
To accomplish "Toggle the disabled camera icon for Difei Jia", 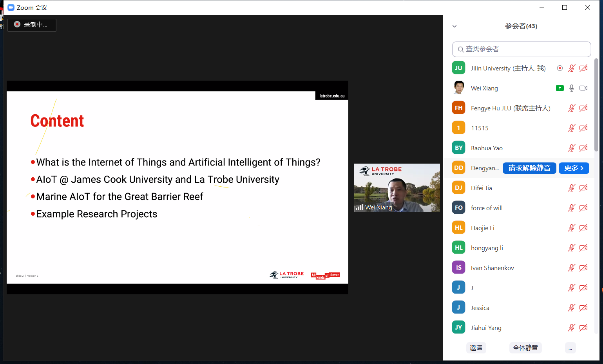I will click(583, 188).
